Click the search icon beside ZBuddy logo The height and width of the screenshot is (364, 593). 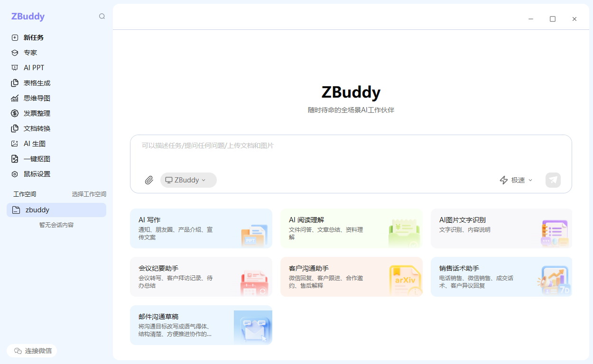click(x=102, y=16)
